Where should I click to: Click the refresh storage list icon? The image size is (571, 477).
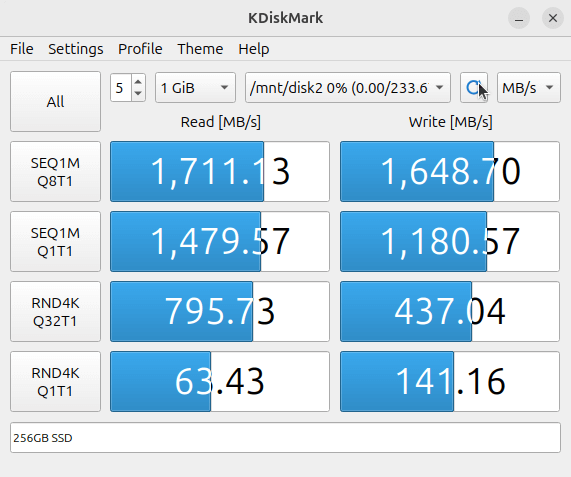pos(473,87)
